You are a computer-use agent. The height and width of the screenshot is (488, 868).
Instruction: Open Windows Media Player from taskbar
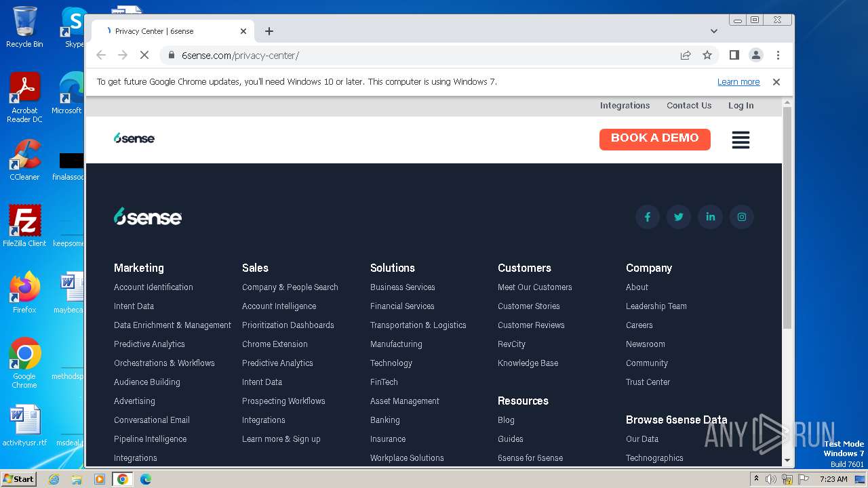[100, 479]
